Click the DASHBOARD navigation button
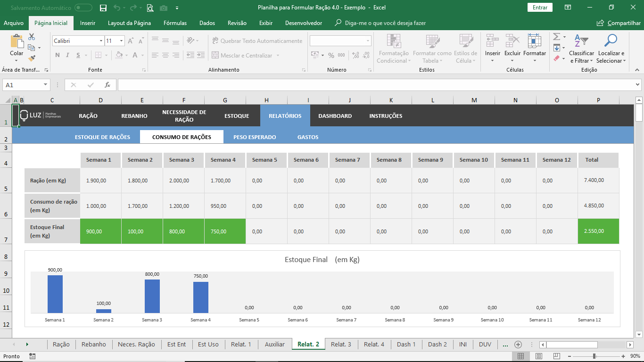The image size is (644, 362). [335, 116]
